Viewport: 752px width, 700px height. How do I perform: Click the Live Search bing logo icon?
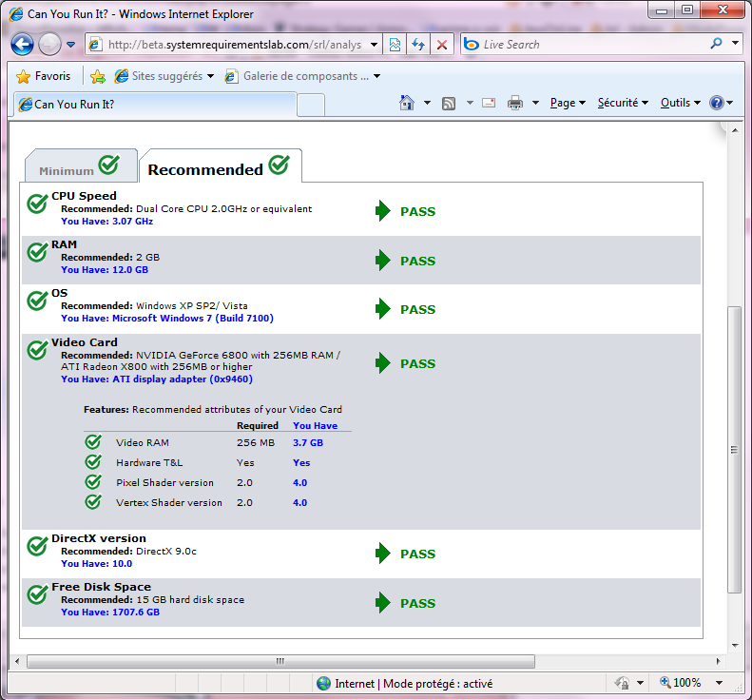(x=472, y=45)
